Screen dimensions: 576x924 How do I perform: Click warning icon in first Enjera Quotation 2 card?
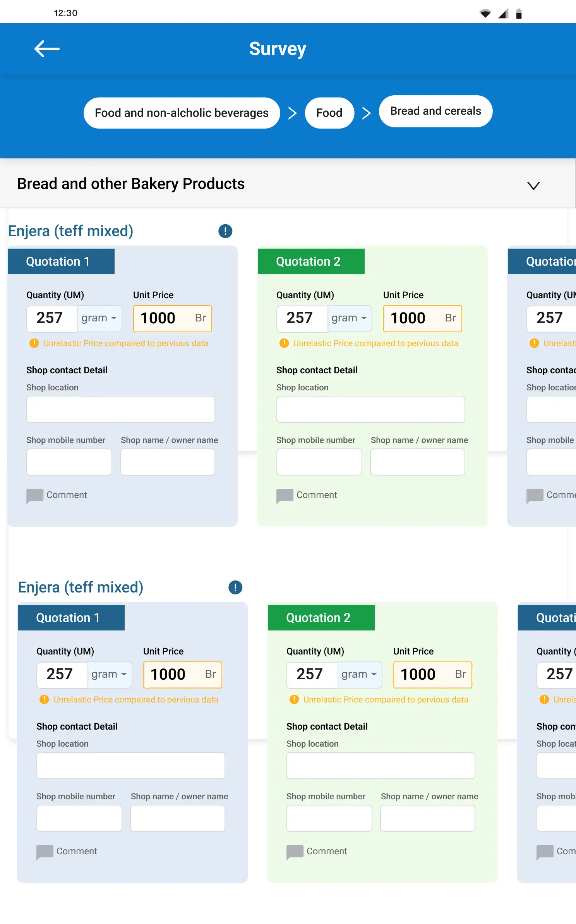[284, 343]
